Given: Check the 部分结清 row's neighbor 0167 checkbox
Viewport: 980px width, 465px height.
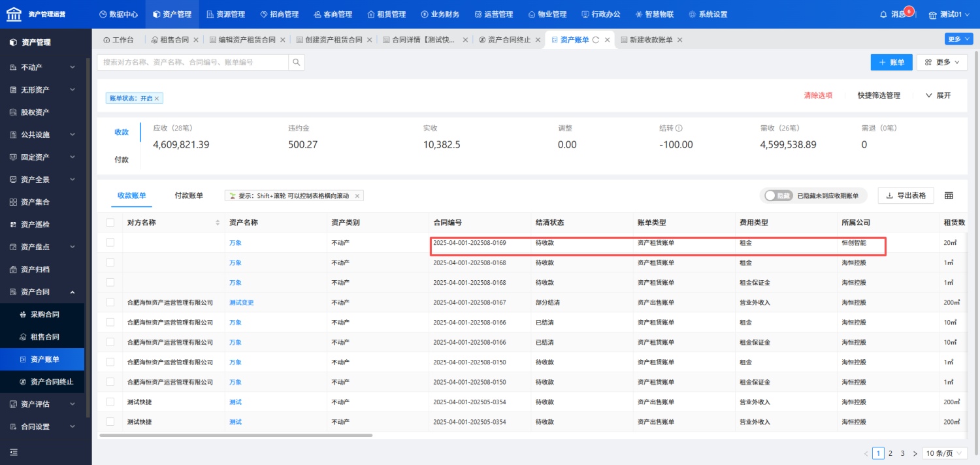Looking at the screenshot, I should pos(110,302).
